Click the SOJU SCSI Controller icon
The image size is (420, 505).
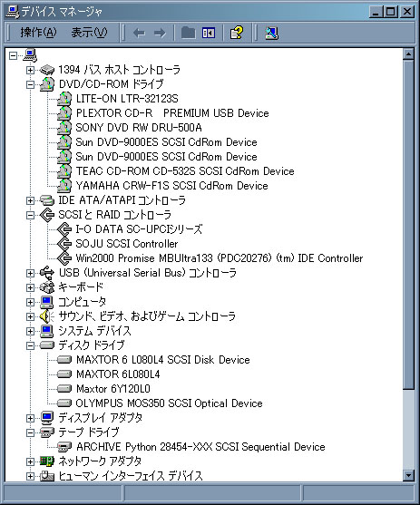coord(64,244)
